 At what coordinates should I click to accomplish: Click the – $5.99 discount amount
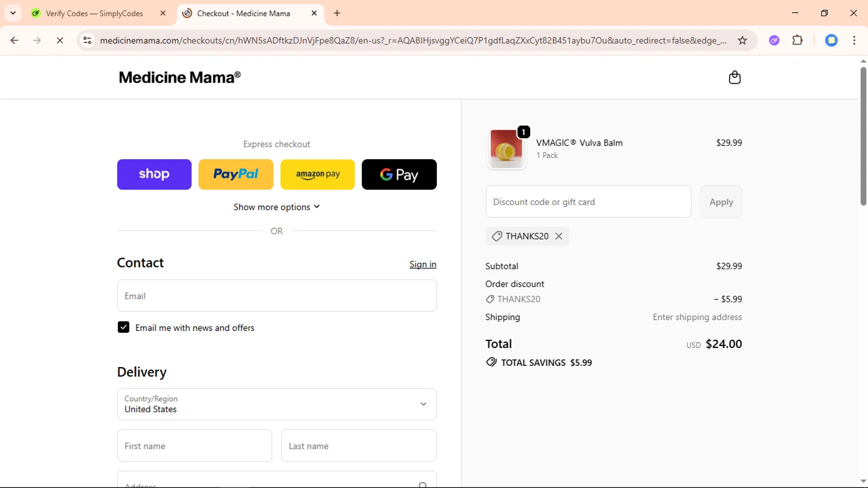point(728,299)
